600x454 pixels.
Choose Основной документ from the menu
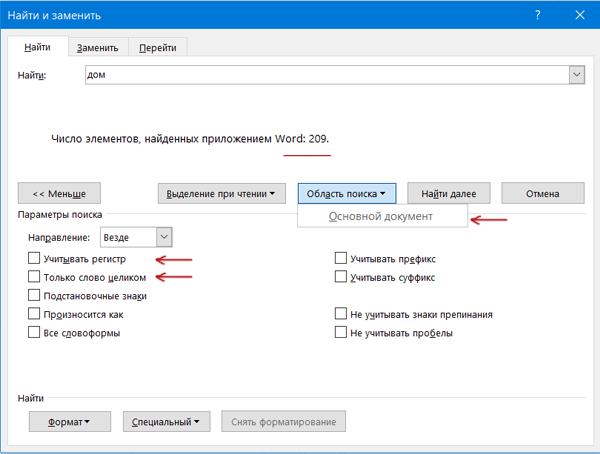382,217
